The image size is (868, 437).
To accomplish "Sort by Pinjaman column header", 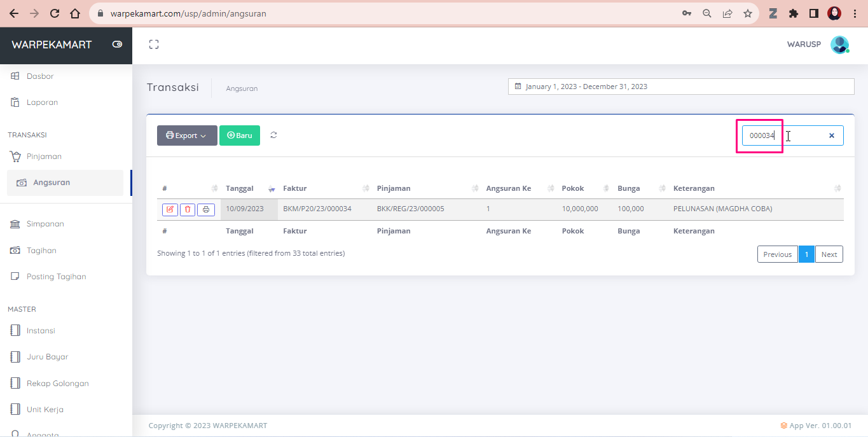I will (x=426, y=188).
